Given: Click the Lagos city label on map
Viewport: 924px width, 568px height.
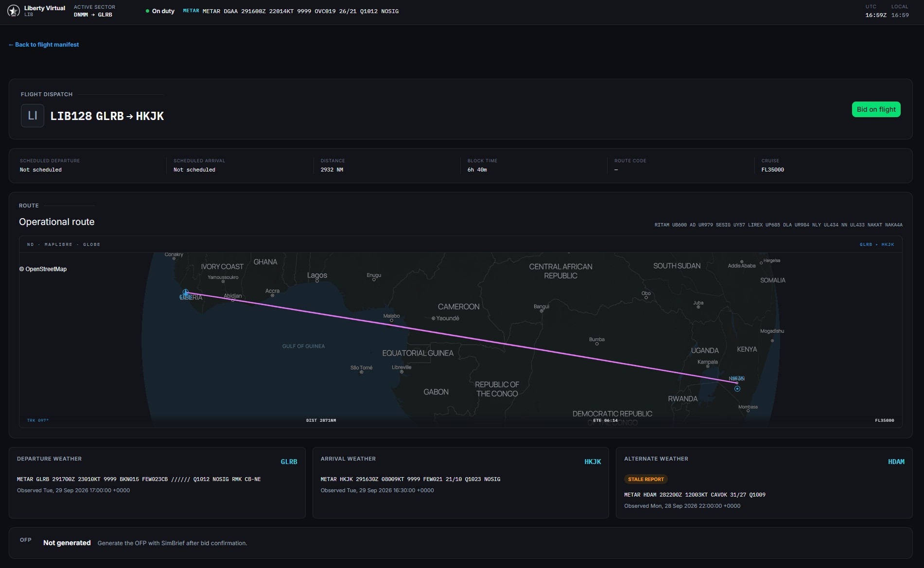Looking at the screenshot, I should tap(317, 275).
